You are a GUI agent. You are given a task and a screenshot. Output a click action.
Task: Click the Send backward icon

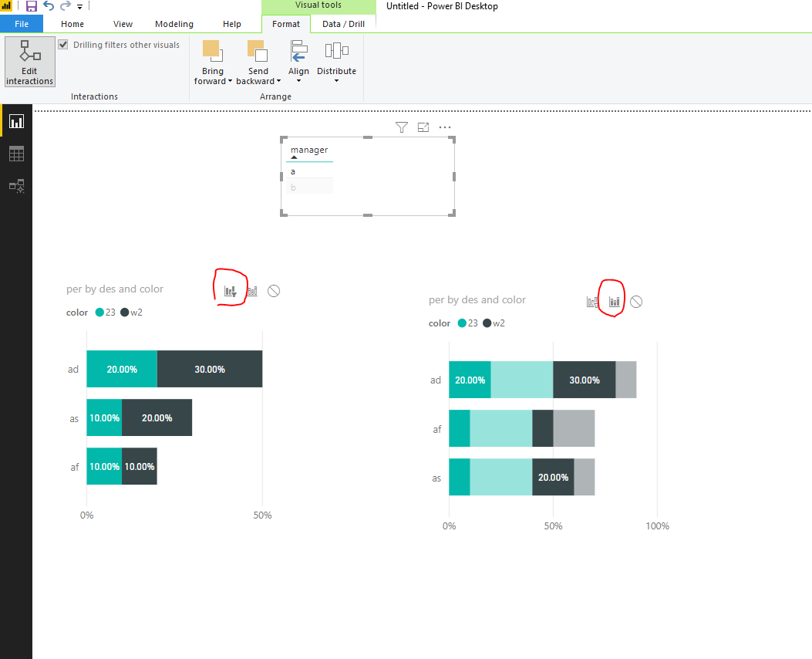[258, 51]
